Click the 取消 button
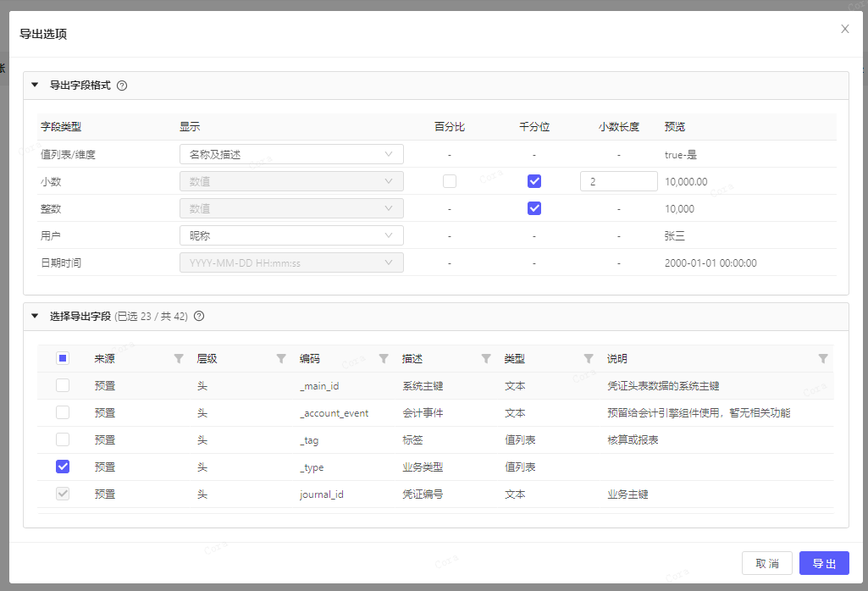868x591 pixels. pos(767,564)
